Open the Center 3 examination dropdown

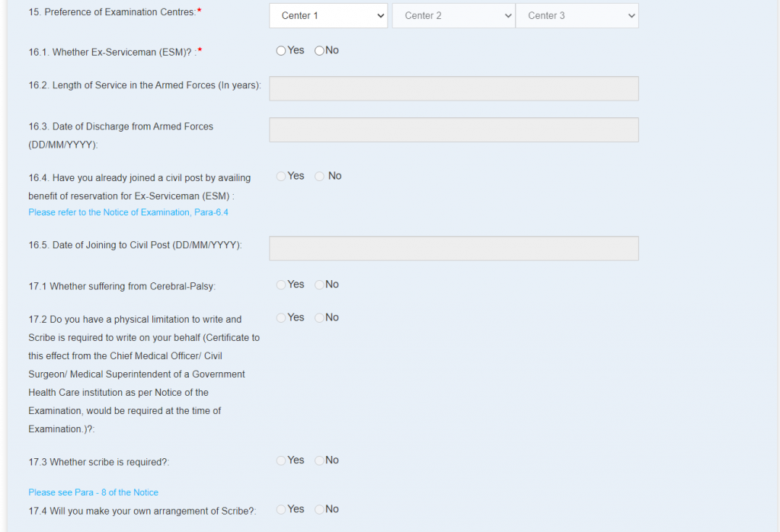point(577,15)
